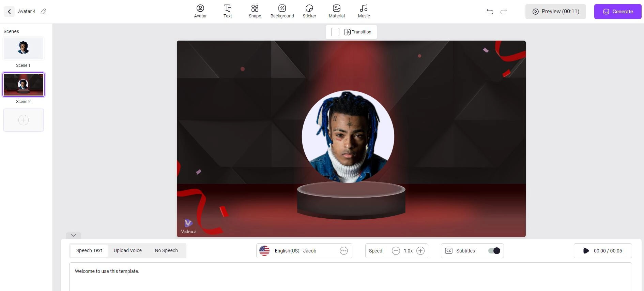Viewport: 644px width, 291px height.
Task: Select the Scene 1 thumbnail
Action: (24, 48)
